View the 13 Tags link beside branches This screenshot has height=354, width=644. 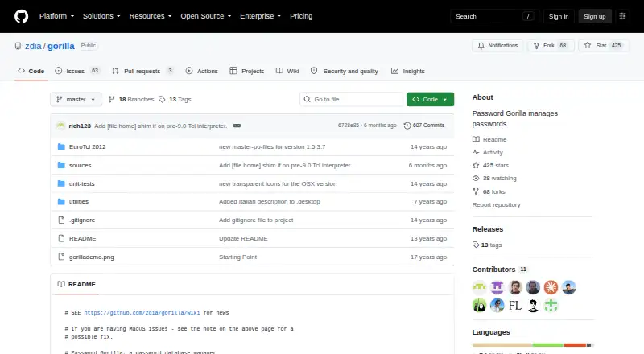pos(175,100)
